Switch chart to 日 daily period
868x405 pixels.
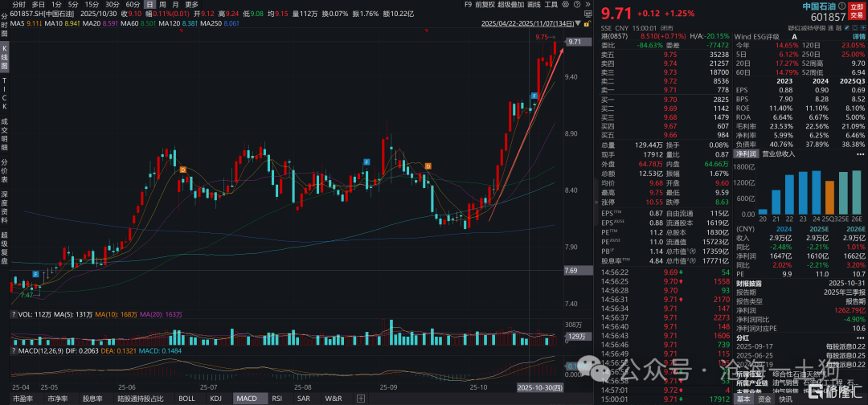point(138,5)
